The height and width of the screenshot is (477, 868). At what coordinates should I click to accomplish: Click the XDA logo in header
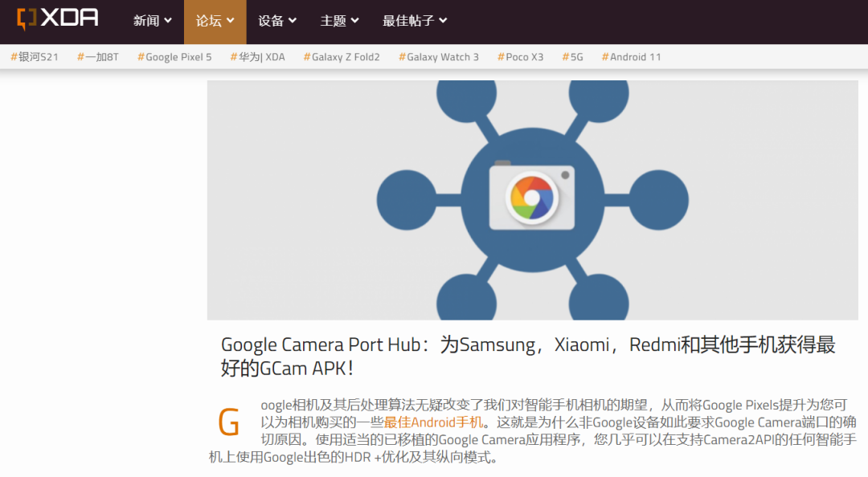[58, 18]
